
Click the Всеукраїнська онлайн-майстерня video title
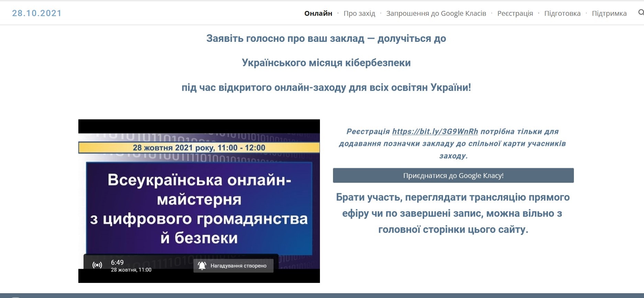tap(199, 208)
